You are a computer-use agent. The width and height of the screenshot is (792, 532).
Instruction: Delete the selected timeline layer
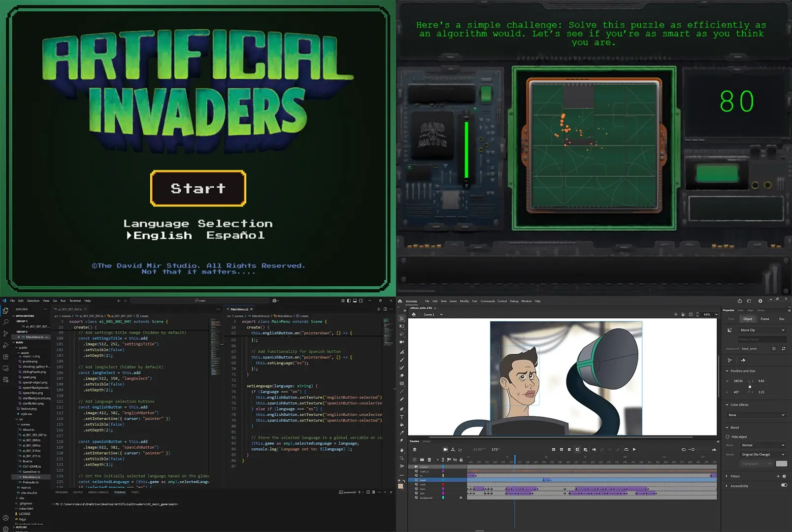click(x=429, y=460)
